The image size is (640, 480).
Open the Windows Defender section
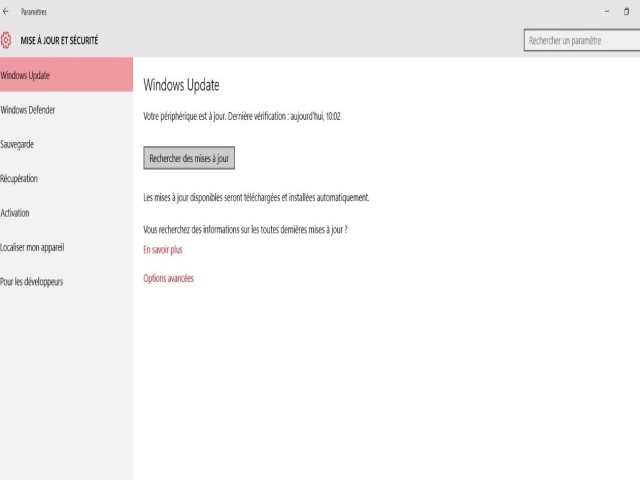[x=66, y=109]
